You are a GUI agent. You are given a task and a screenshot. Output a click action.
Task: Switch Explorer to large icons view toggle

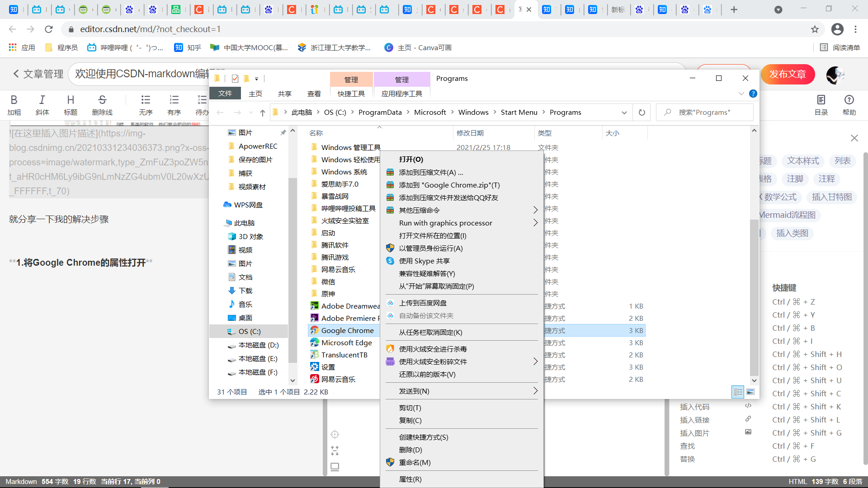point(751,392)
